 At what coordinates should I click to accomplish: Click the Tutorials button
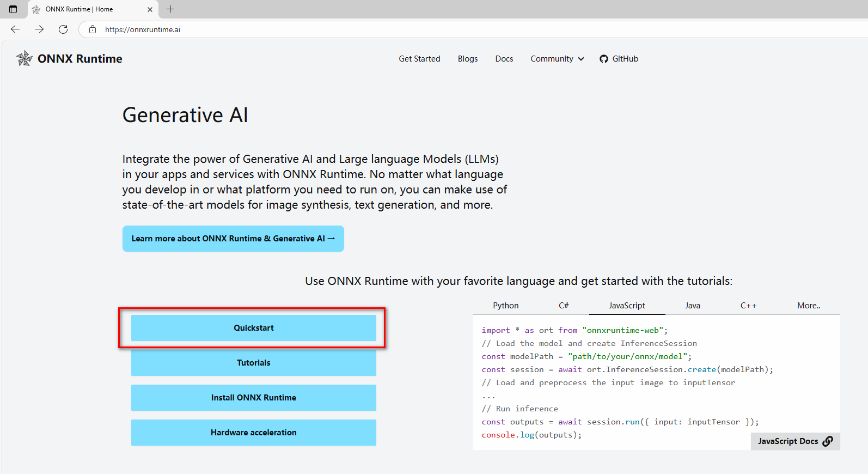(x=254, y=363)
